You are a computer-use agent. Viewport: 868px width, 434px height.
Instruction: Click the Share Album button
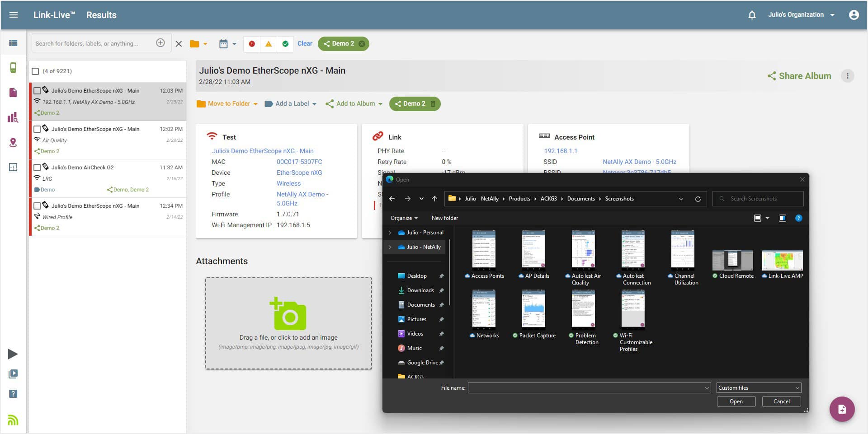pyautogui.click(x=799, y=76)
